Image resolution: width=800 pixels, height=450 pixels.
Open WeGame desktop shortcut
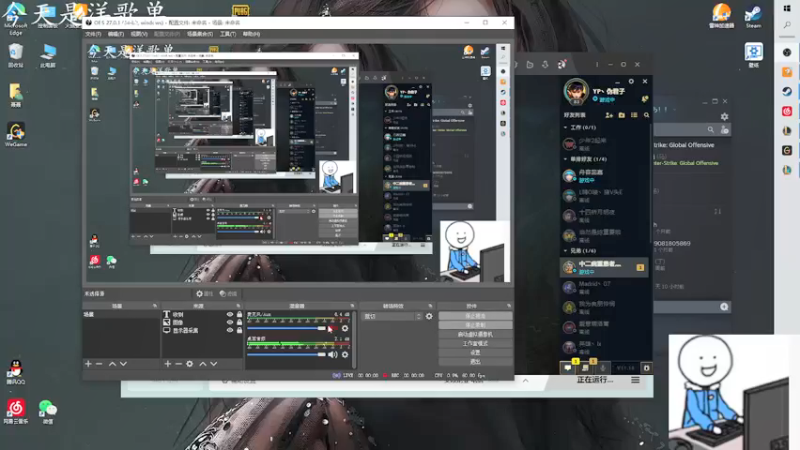pyautogui.click(x=16, y=135)
